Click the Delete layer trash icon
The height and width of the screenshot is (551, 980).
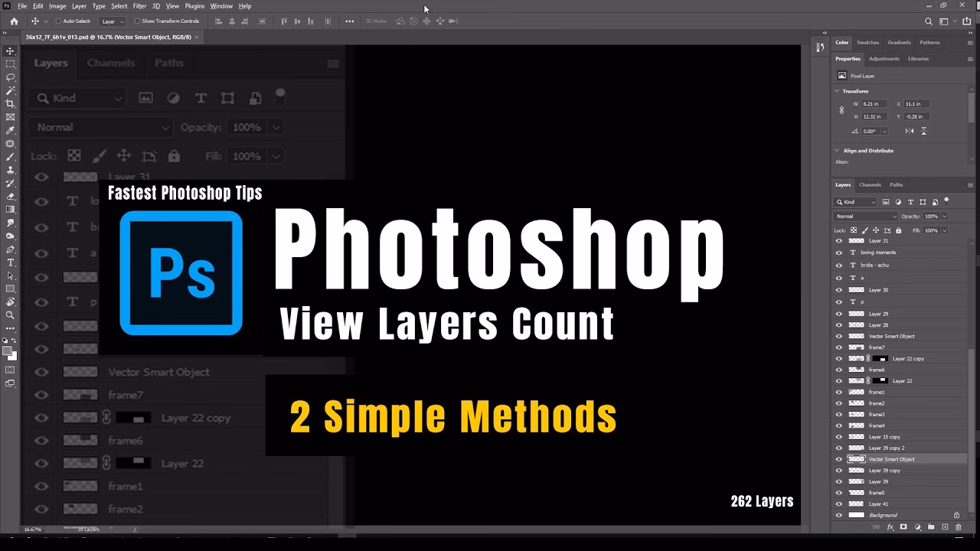(x=959, y=527)
